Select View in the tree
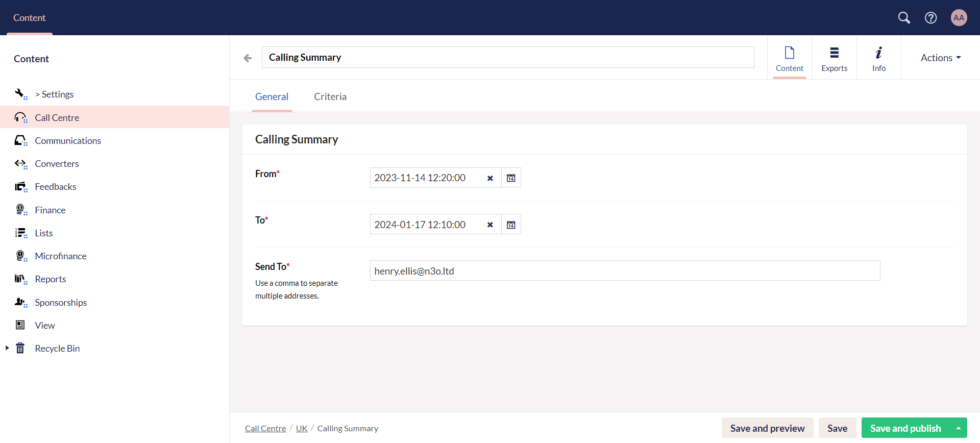The image size is (980, 443). pos(45,325)
